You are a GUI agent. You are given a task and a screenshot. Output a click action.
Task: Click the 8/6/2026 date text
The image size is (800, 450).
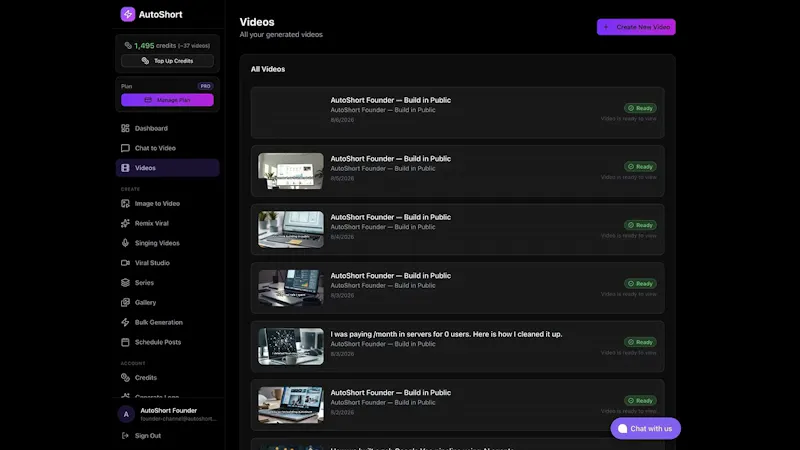tap(342, 120)
